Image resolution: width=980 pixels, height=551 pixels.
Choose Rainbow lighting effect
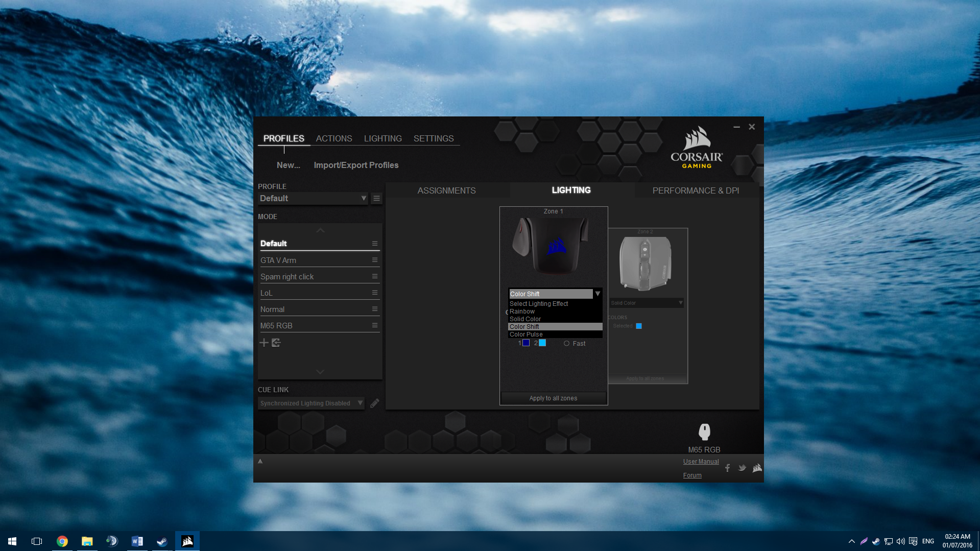pyautogui.click(x=555, y=312)
